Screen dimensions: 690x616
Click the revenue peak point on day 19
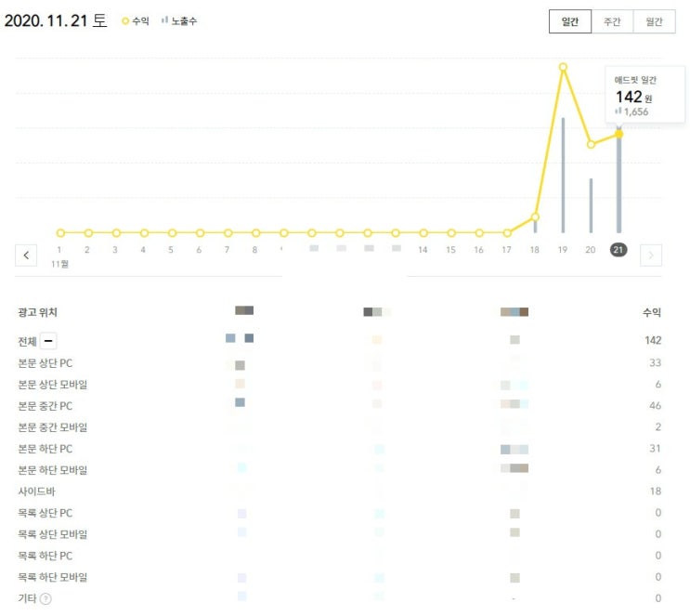pos(563,67)
